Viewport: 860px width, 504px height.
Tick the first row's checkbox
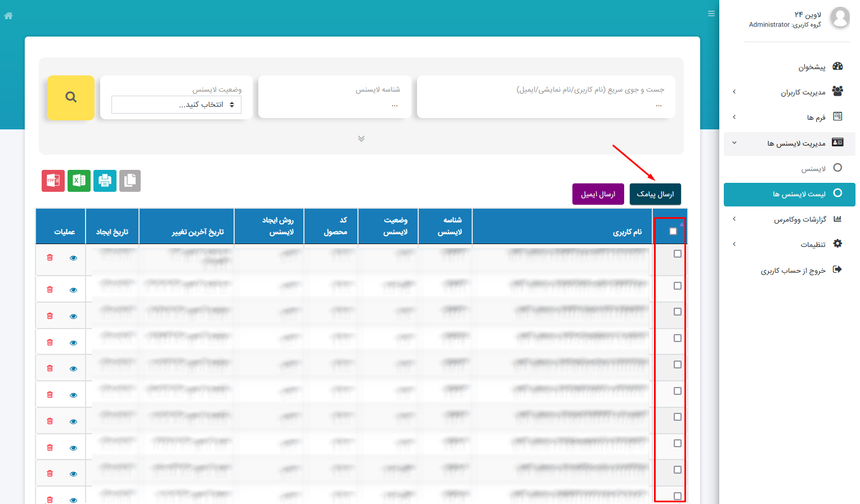pos(678,254)
